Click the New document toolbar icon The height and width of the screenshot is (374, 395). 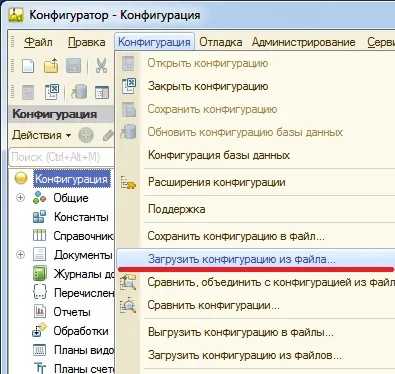(x=28, y=65)
